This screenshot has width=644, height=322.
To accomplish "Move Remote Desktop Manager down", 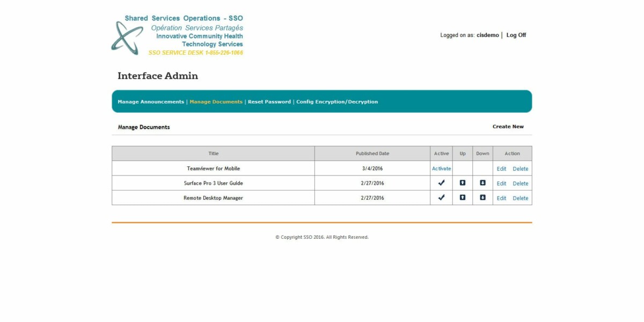I will (x=482, y=197).
